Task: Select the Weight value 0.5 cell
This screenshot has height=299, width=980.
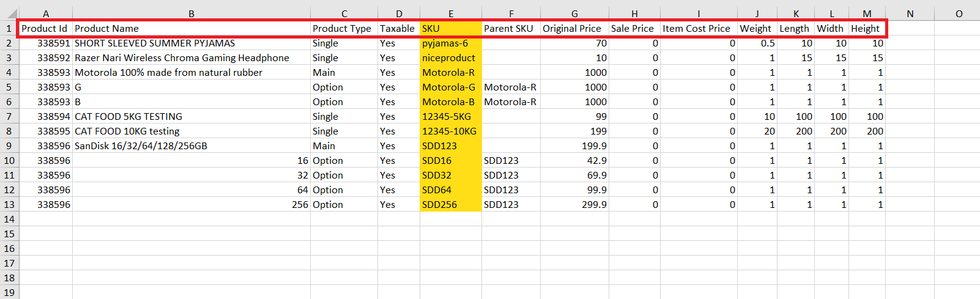Action: pyautogui.click(x=757, y=43)
